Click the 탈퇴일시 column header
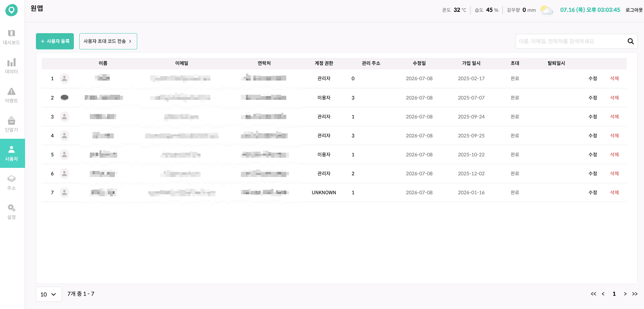 click(556, 63)
